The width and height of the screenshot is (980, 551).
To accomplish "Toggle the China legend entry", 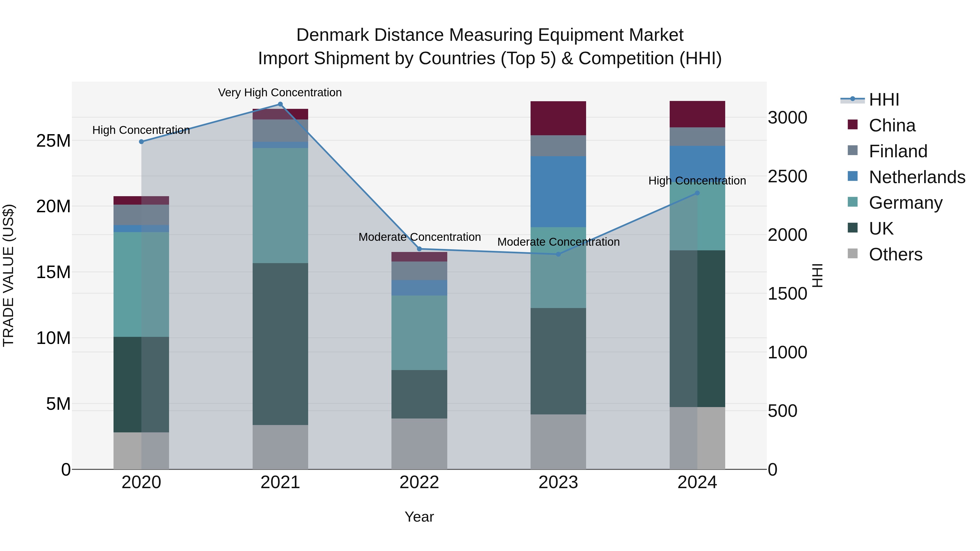I will pyautogui.click(x=881, y=125).
